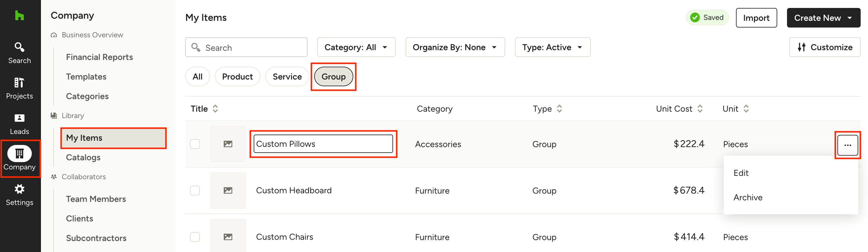This screenshot has height=252, width=868.
Task: Open Financial Reports link in sidebar
Action: click(x=99, y=57)
